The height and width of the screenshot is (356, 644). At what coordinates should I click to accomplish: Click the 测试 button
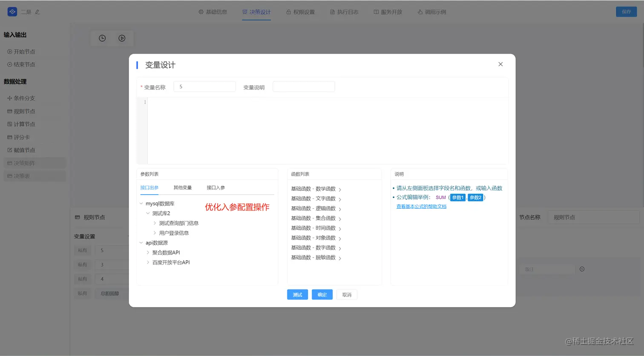297,295
